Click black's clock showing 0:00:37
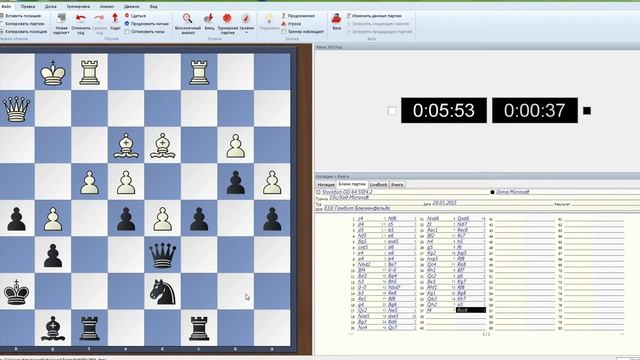Viewport: 640px width, 360px height. pyautogui.click(x=535, y=110)
